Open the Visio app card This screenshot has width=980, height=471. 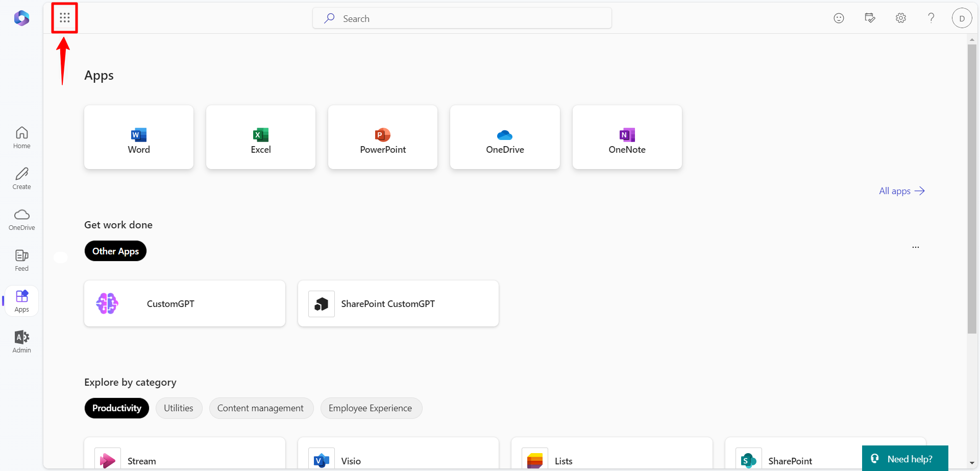(x=398, y=454)
